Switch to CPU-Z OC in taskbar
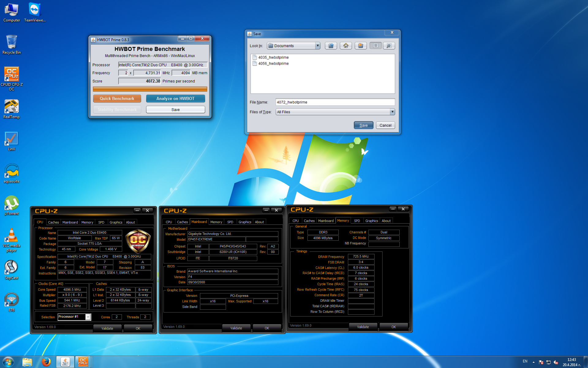Viewport: 588px width, 368px height. click(x=83, y=362)
